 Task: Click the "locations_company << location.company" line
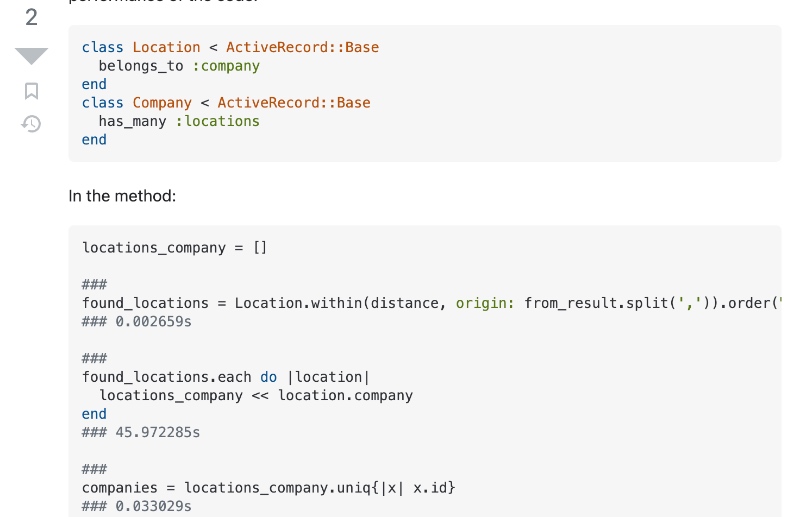[255, 395]
